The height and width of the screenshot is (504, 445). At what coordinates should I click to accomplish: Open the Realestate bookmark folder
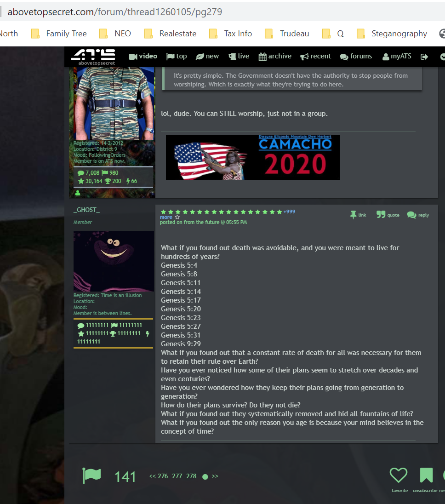[171, 34]
